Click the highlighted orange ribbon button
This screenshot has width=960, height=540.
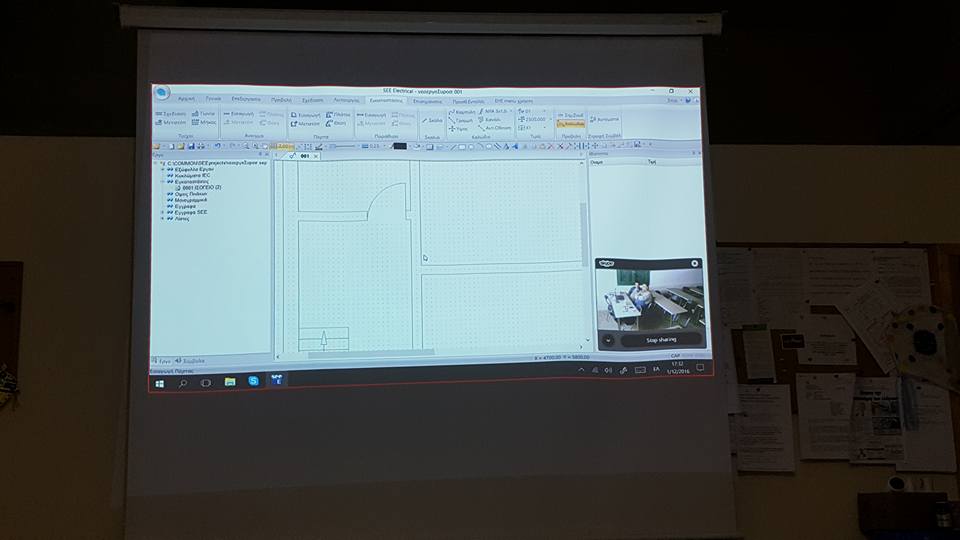[x=572, y=124]
